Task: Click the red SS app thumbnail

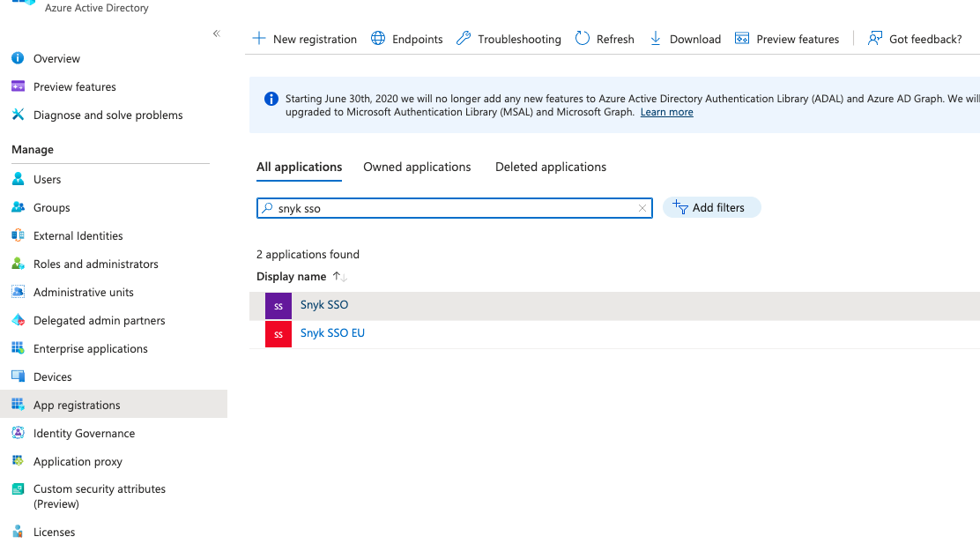Action: 278,334
